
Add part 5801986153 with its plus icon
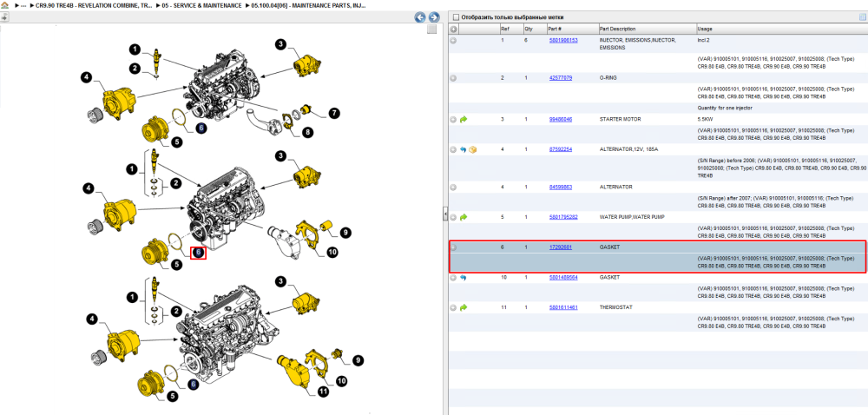click(x=453, y=41)
